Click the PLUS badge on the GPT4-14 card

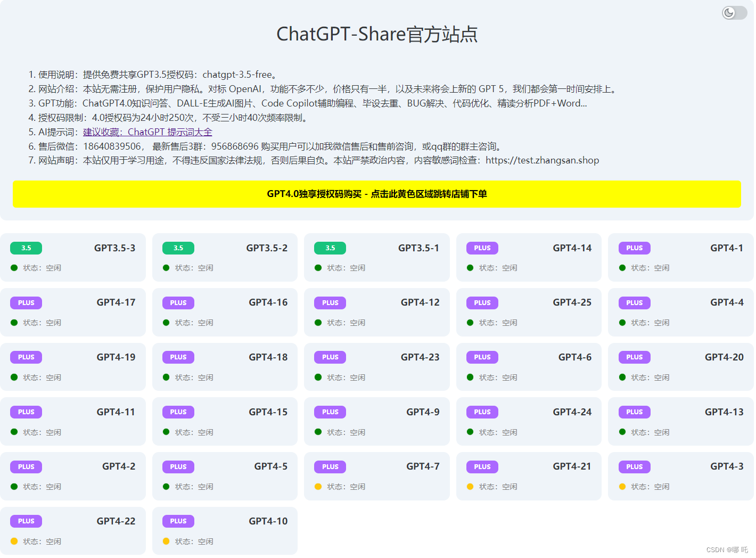click(482, 248)
